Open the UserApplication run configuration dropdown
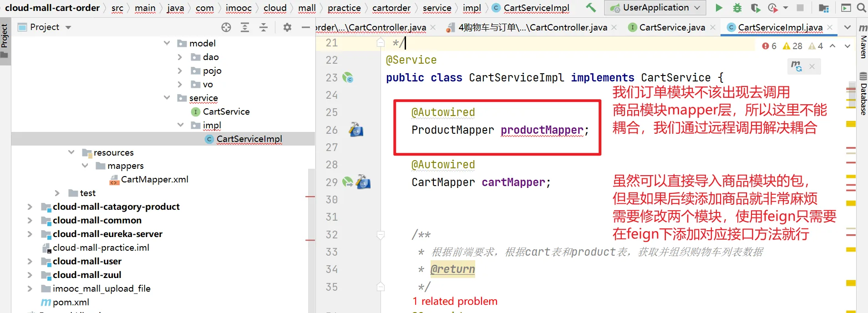The width and height of the screenshot is (868, 313). [655, 8]
